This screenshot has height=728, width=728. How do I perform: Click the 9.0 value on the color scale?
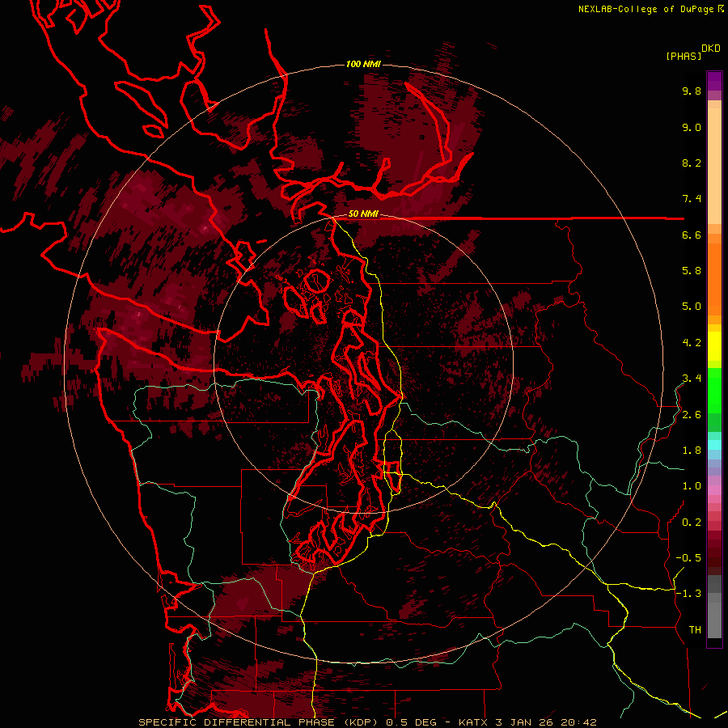click(692, 127)
